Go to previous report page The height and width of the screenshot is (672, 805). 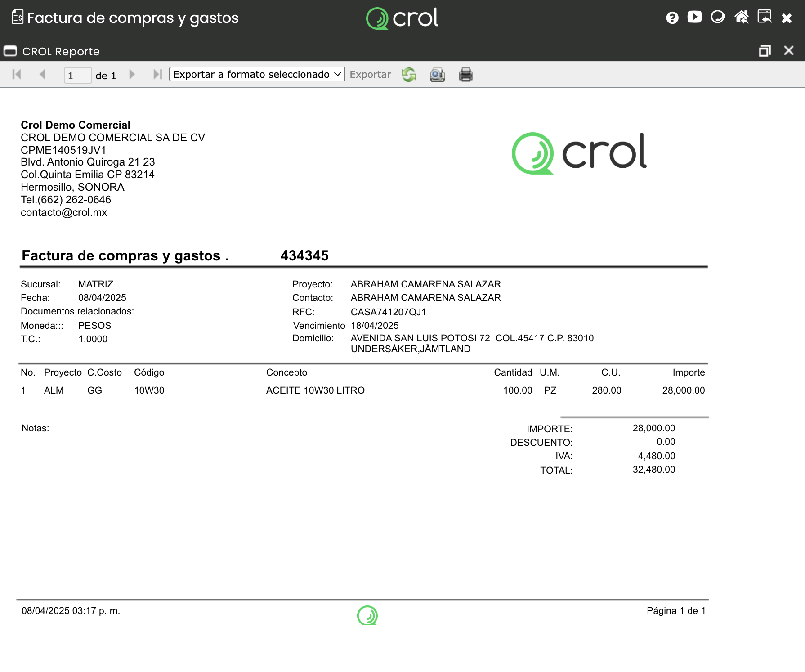[x=43, y=74]
